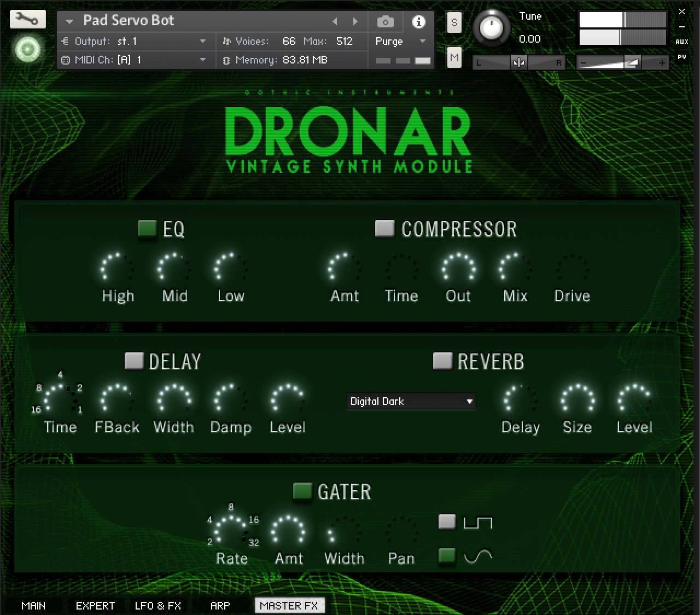
Task: Mute the instrument with the M button
Action: 454,57
